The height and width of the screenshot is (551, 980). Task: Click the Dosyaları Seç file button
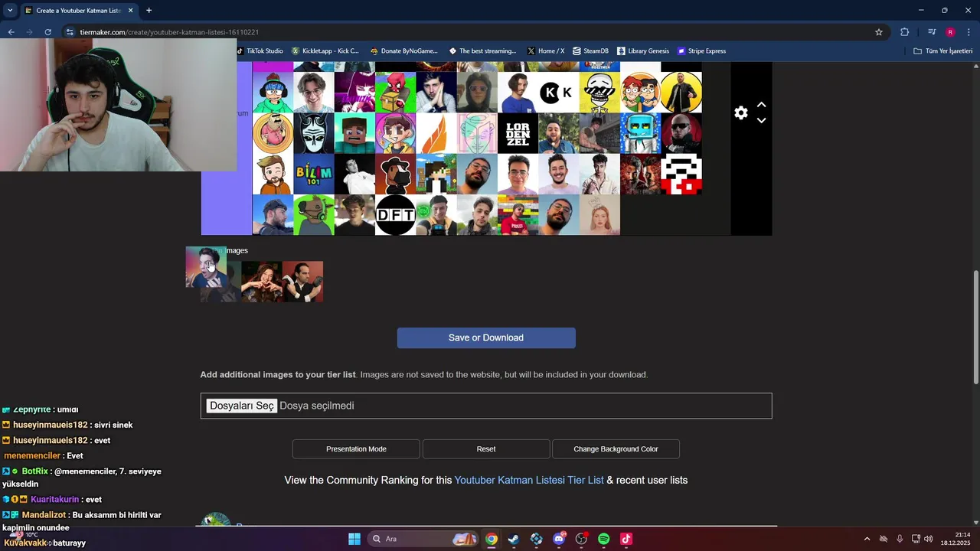point(242,406)
